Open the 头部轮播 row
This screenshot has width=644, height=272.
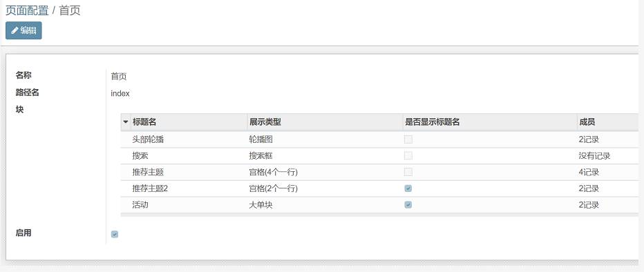point(381,139)
